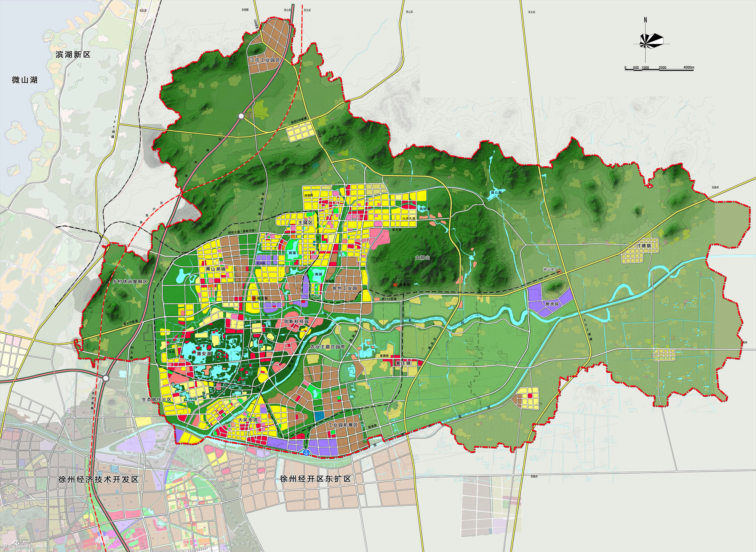The height and width of the screenshot is (552, 756).
Task: Click the red marker beside 茱萸寺
Action: coord(395,284)
